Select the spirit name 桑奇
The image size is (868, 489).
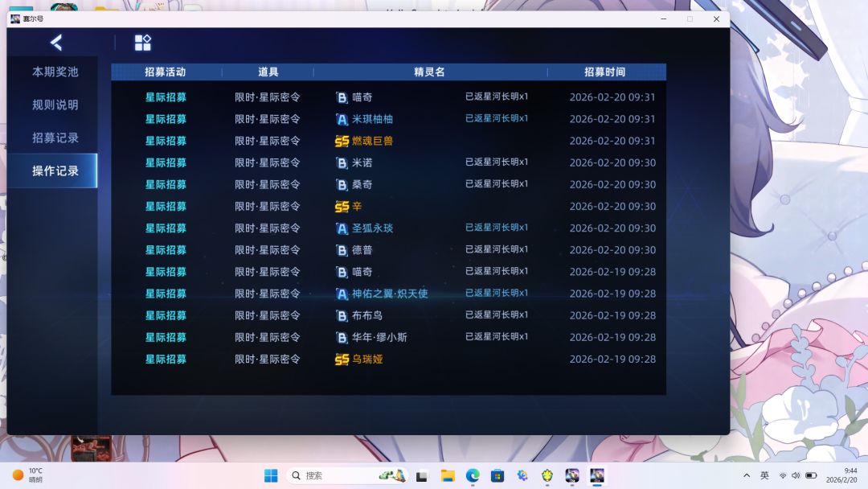coord(362,184)
